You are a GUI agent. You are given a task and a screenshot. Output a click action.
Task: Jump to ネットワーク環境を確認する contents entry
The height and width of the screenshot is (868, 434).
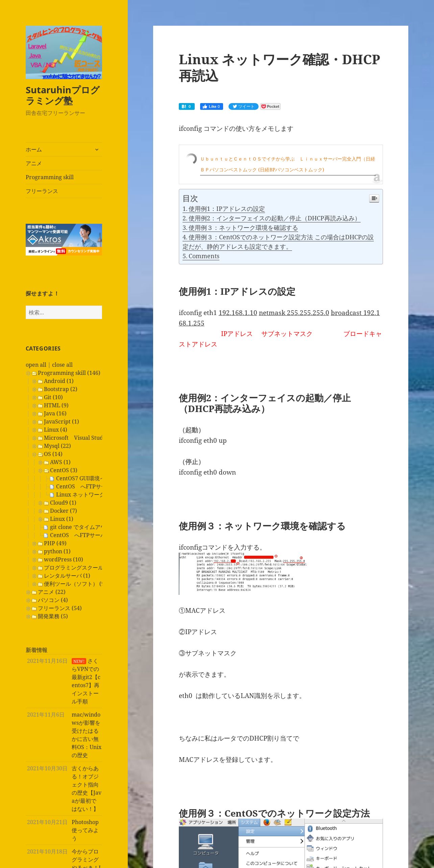(240, 228)
